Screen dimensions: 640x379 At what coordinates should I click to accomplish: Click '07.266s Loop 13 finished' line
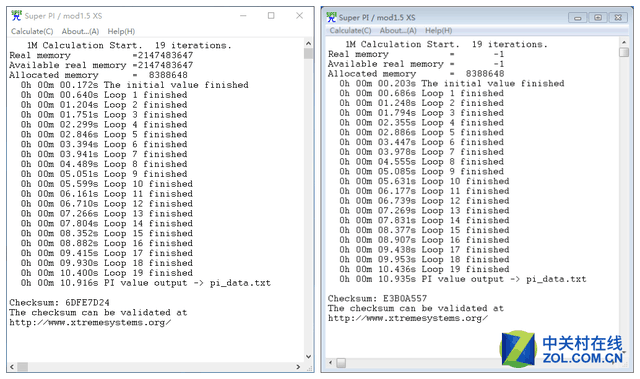tap(107, 214)
